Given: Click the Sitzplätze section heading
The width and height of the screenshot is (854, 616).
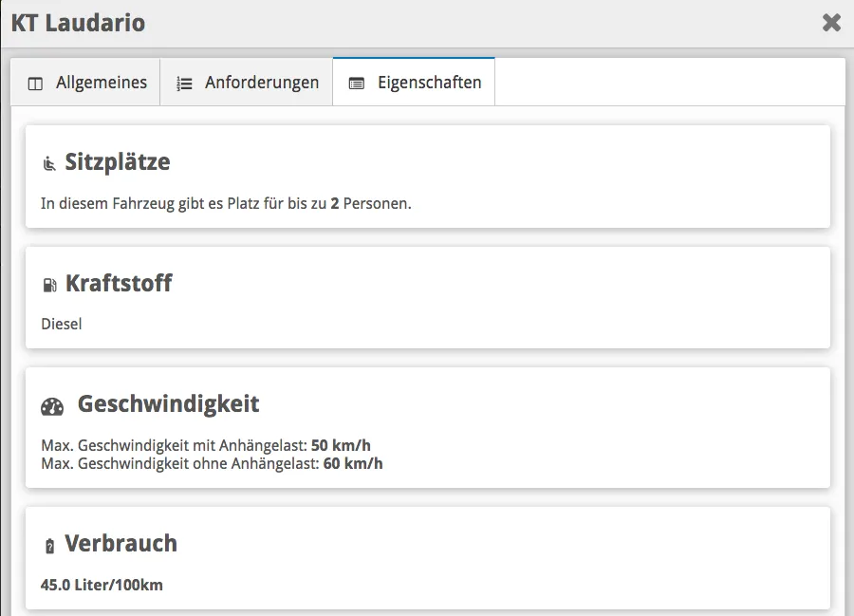Looking at the screenshot, I should (117, 162).
